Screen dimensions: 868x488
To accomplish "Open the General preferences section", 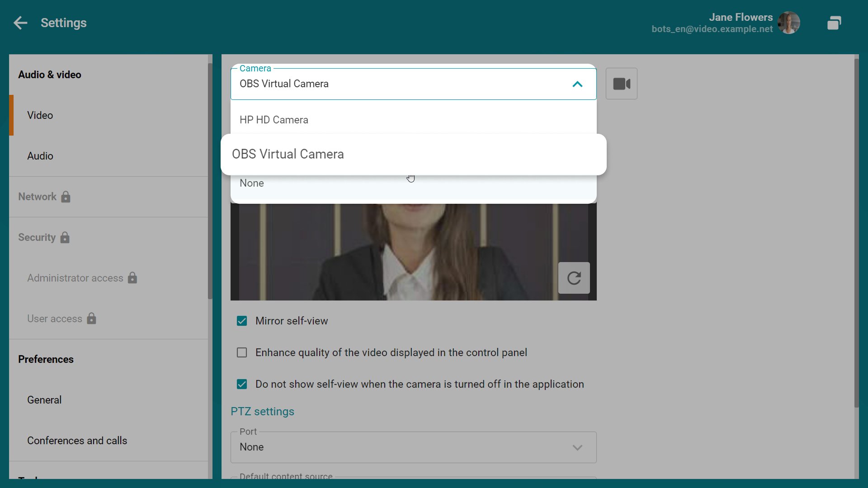I will (108, 400).
